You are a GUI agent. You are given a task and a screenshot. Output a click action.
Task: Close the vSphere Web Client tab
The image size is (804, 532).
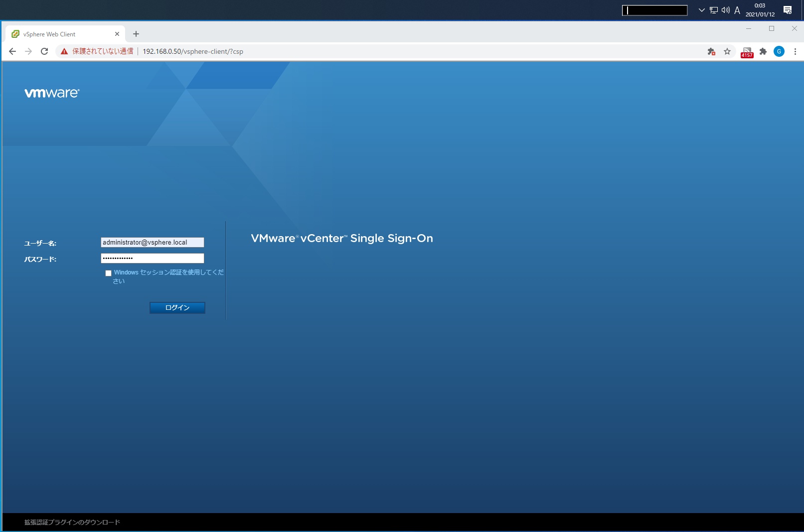click(x=117, y=34)
